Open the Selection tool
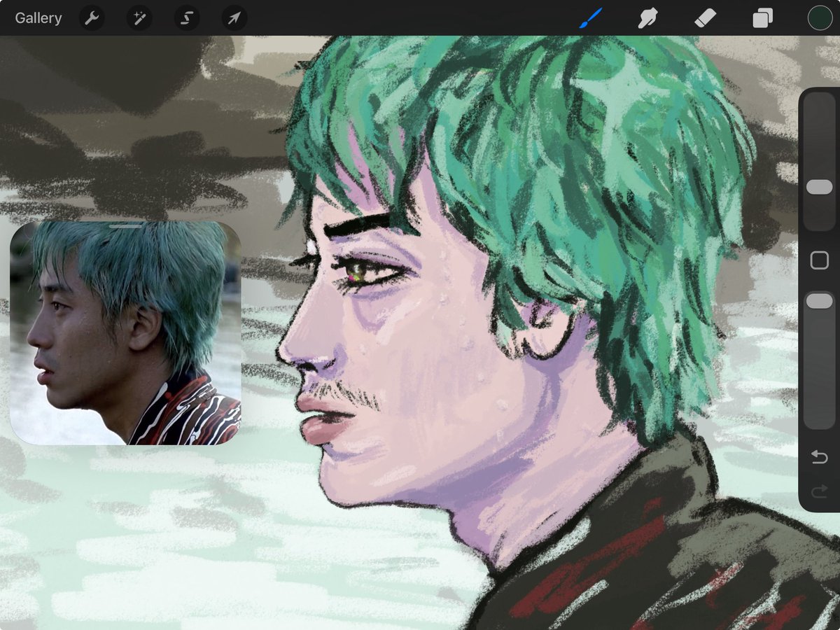The width and height of the screenshot is (840, 630). point(187,18)
